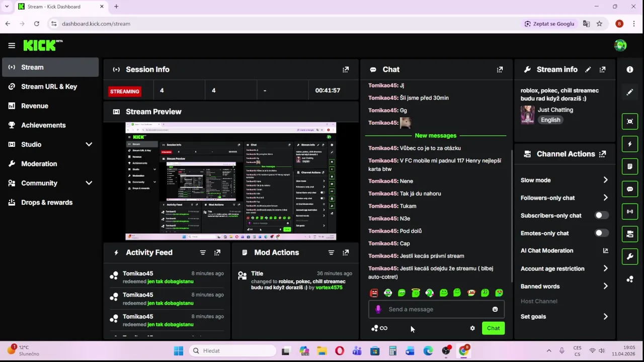The image size is (644, 362).
Task: Edit stream info with pencil in header
Action: click(588, 69)
